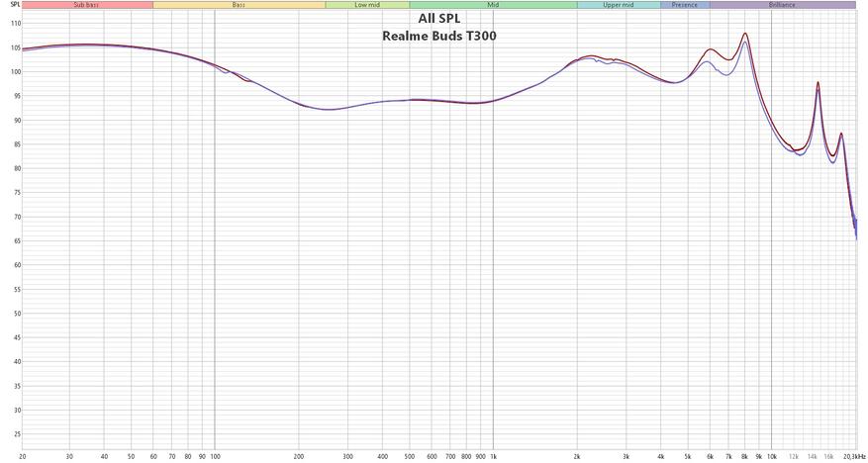Click the 2k frequency axis label
The height and width of the screenshot is (463, 868).
tap(577, 457)
